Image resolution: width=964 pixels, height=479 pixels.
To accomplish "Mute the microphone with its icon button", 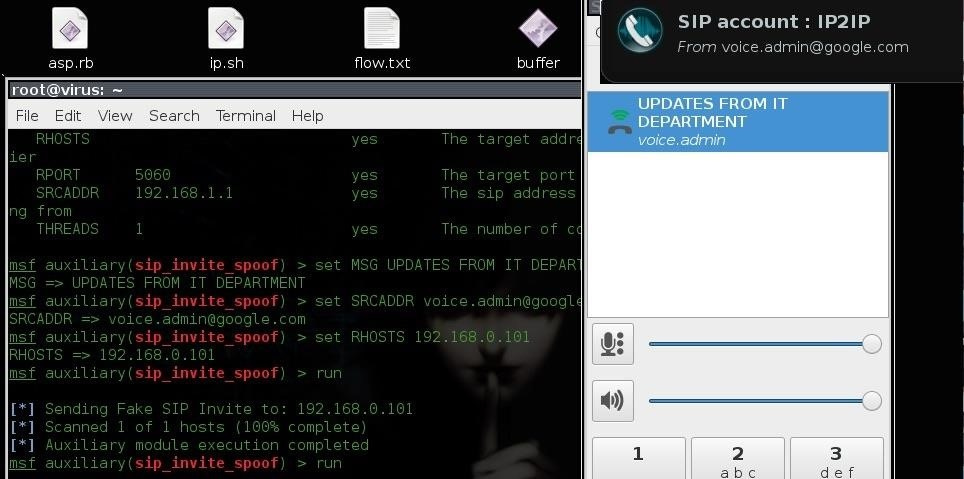I will pos(612,344).
